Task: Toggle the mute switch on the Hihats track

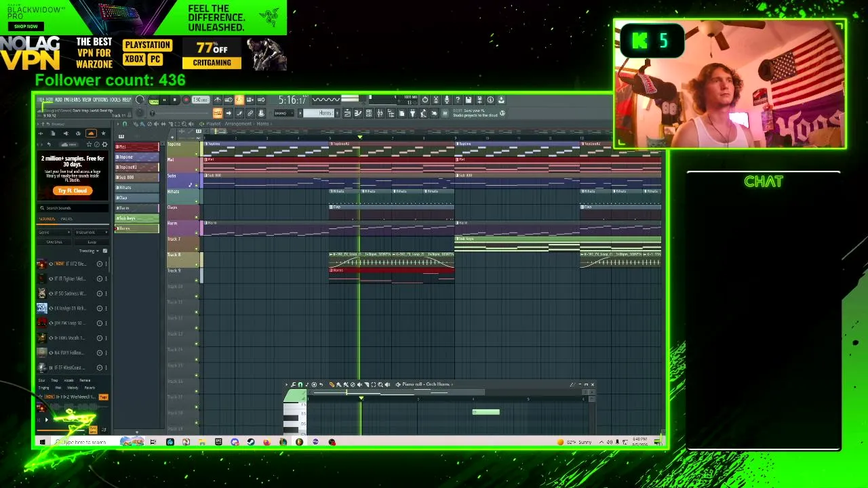Action: click(198, 200)
